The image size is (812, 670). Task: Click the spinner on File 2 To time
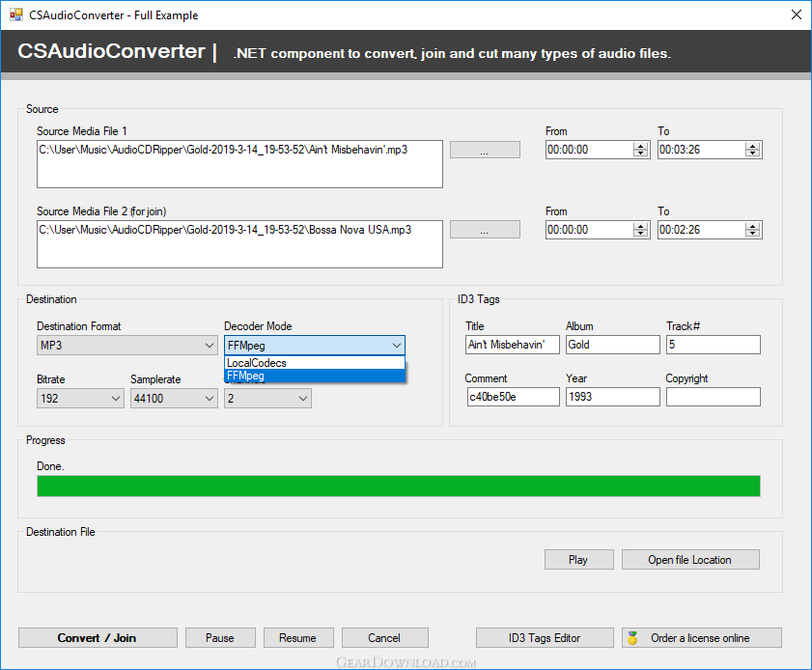point(753,230)
